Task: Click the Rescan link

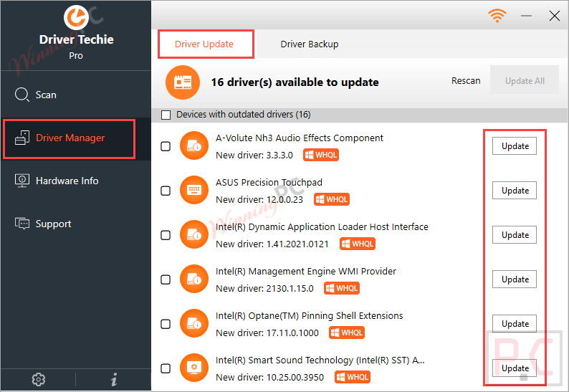Action: (466, 80)
